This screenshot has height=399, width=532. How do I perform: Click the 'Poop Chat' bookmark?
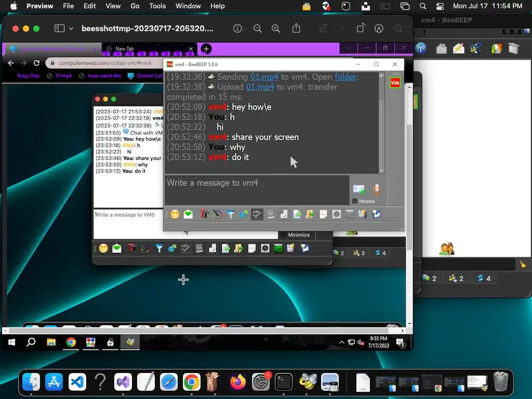pyautogui.click(x=28, y=76)
